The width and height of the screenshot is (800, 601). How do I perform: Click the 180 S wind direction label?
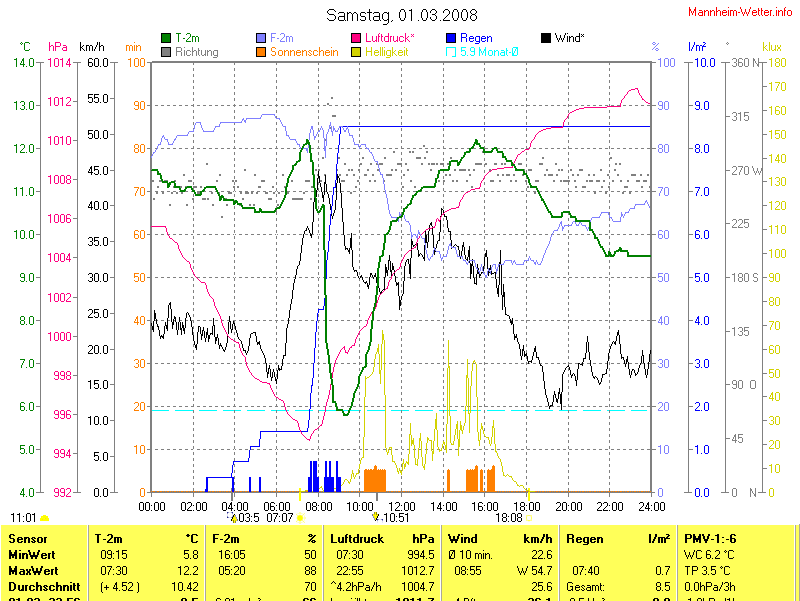745,278
